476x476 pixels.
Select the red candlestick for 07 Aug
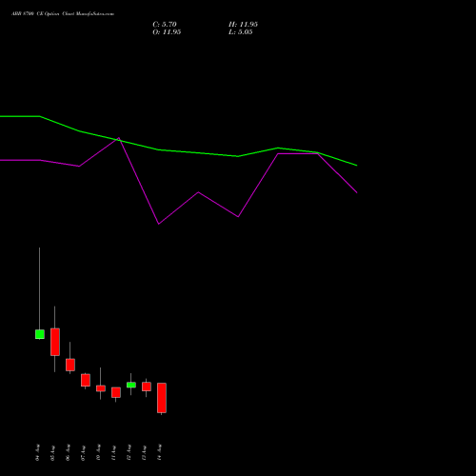pyautogui.click(x=86, y=380)
